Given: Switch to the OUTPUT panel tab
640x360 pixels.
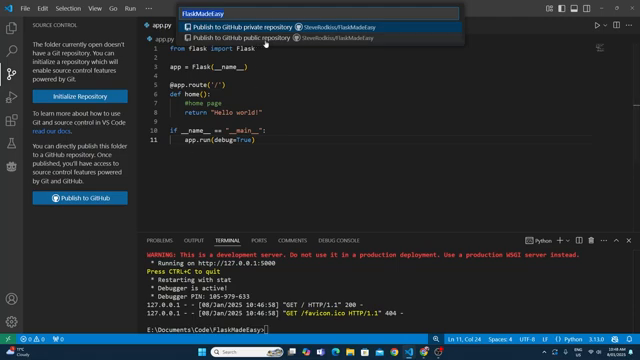Looking at the screenshot, I should (x=193, y=240).
